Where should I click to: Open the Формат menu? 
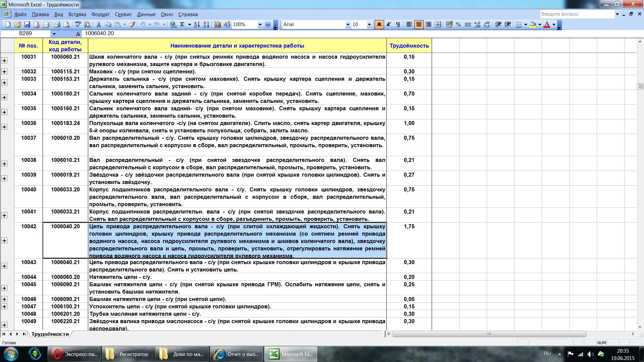[100, 14]
